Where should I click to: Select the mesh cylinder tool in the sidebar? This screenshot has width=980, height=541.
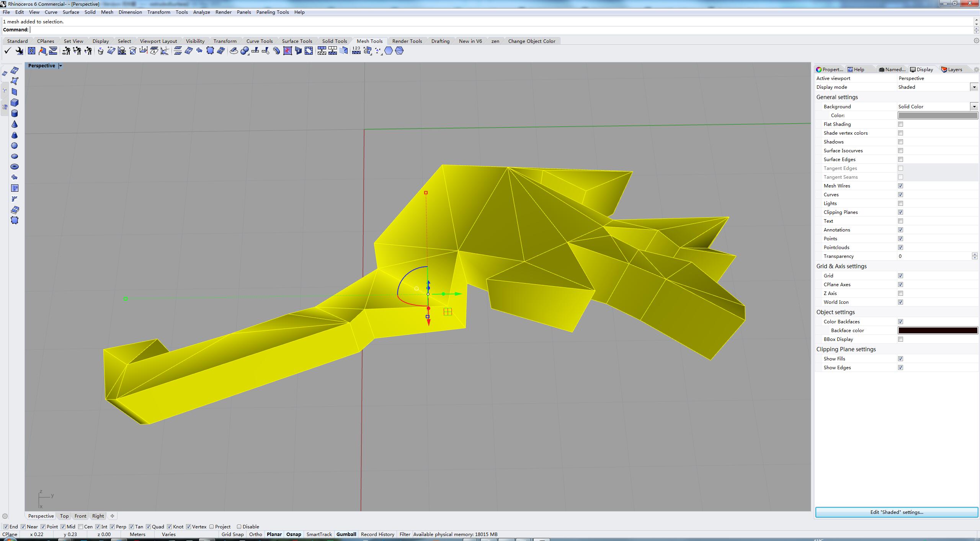[x=15, y=113]
